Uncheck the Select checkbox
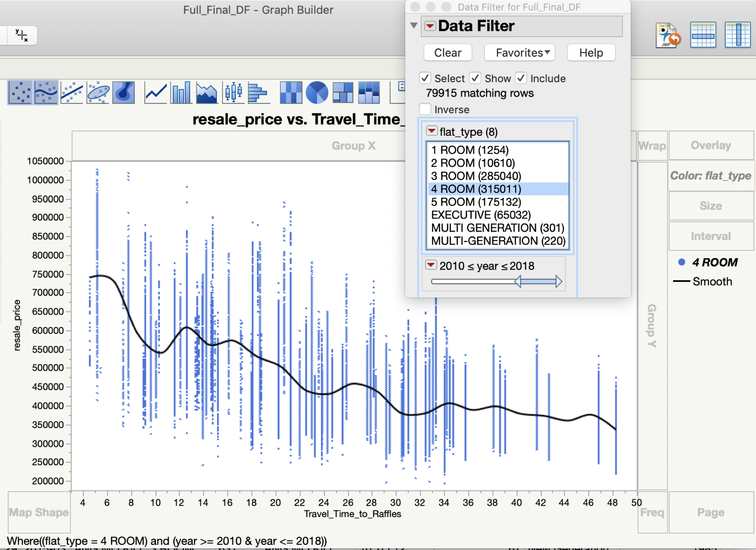Viewport: 756px width, 550px height. (x=425, y=78)
